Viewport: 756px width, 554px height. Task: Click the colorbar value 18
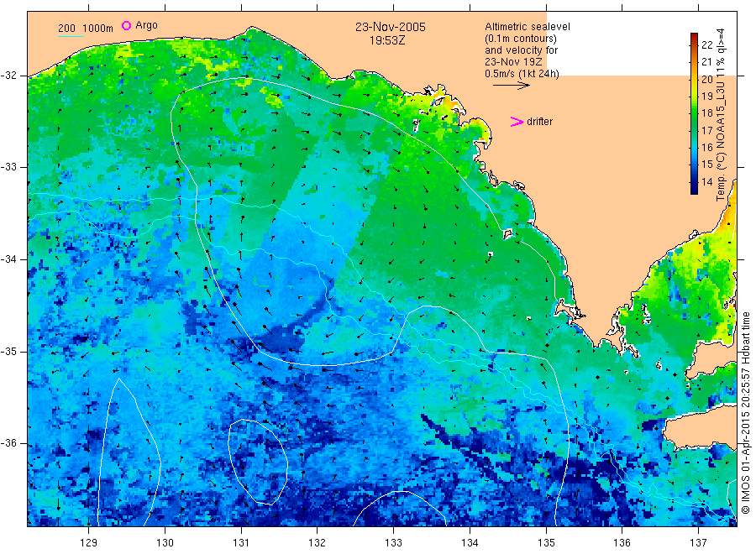click(706, 113)
